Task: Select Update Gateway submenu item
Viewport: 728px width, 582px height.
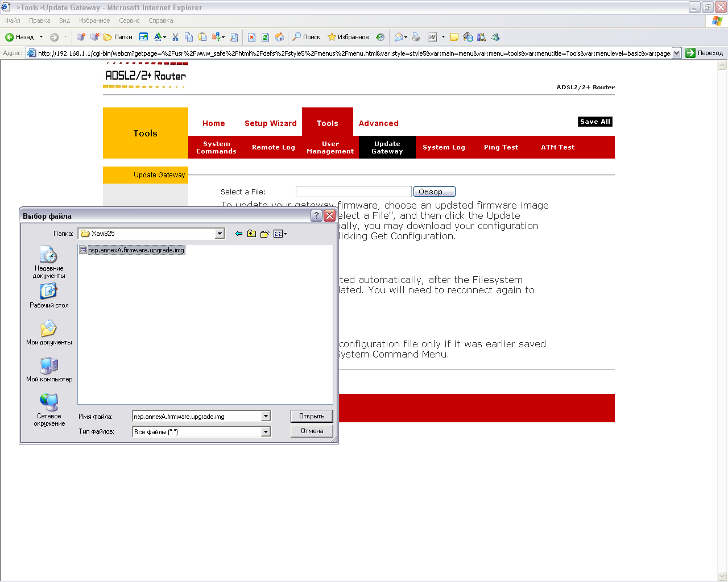Action: click(x=387, y=147)
